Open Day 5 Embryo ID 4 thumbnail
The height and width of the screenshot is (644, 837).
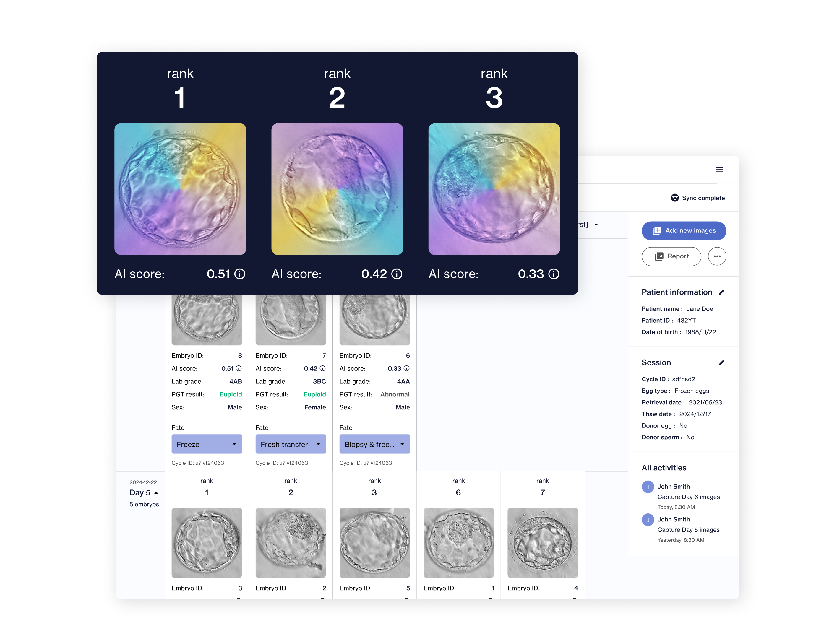pos(542,542)
